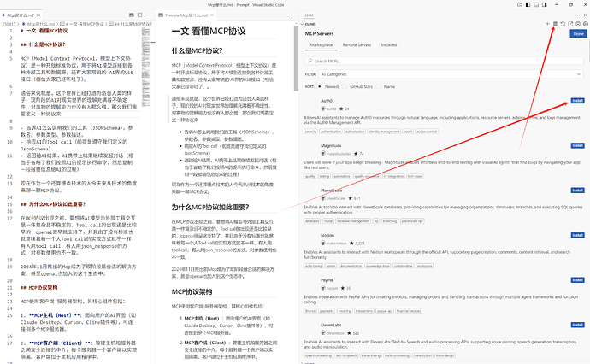
Task: Open breadcrumb folder 250417
Action: coord(9,24)
